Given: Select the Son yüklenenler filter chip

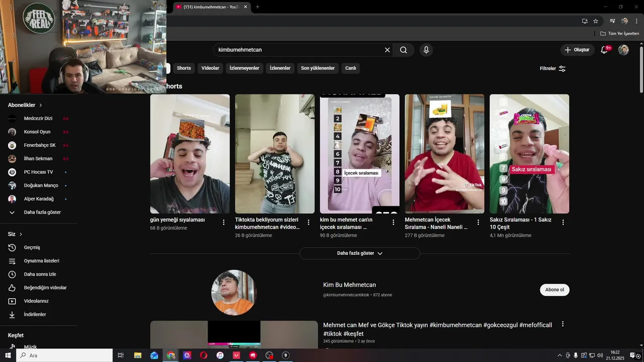Looking at the screenshot, I should click(318, 68).
